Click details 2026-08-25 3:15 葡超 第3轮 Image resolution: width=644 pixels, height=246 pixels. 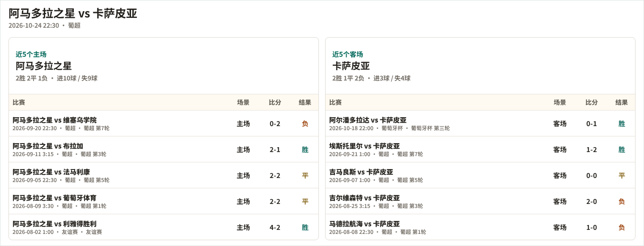(376, 206)
